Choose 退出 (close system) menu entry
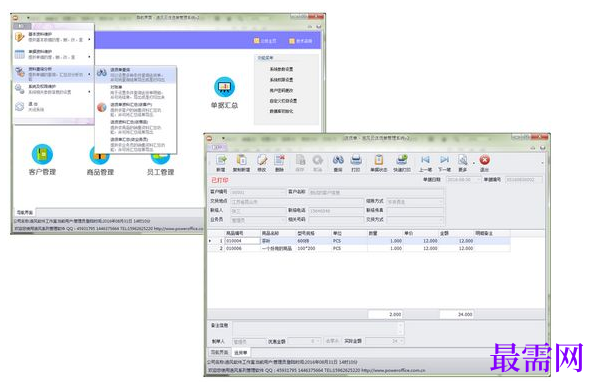 [54, 107]
